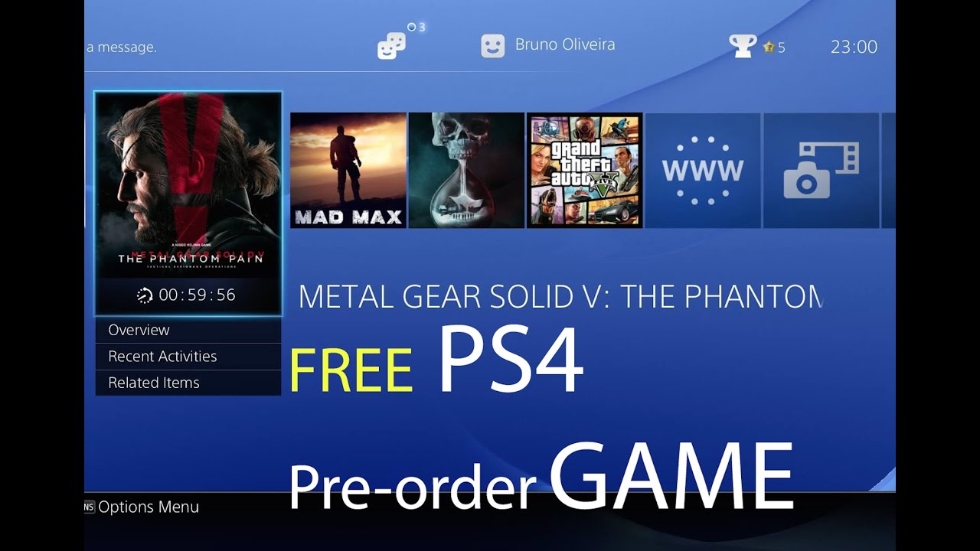Viewport: 980px width, 551px height.
Task: Open the Trophies cup icon
Action: pos(743,46)
